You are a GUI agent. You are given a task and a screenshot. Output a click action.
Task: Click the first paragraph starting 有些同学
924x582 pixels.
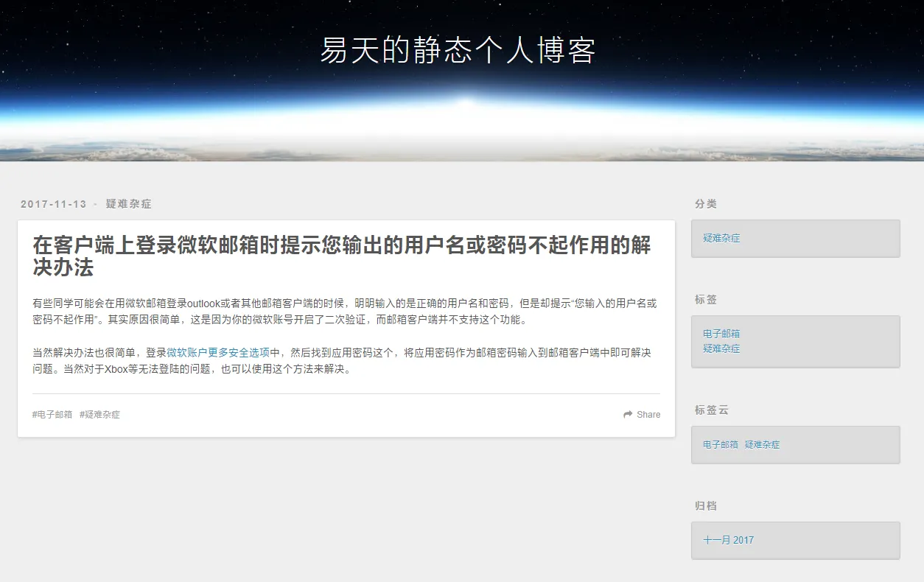click(x=345, y=312)
